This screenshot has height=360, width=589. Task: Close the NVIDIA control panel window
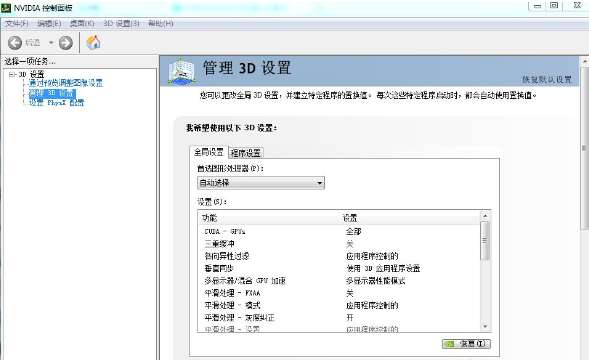[577, 6]
